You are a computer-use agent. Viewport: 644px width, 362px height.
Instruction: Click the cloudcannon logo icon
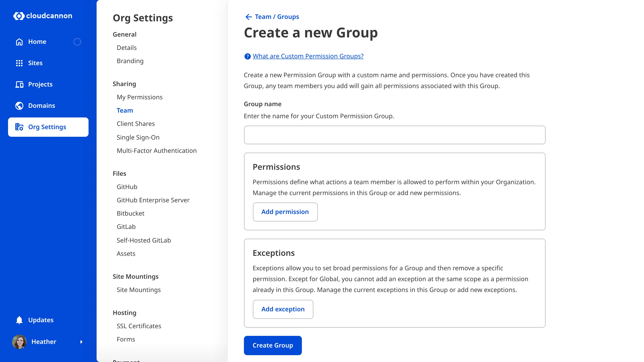tap(19, 16)
